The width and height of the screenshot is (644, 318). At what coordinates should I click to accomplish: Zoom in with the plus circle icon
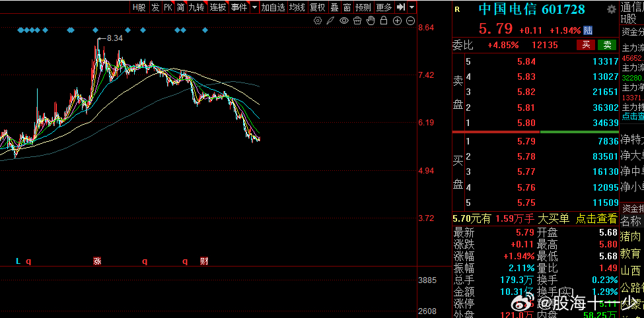(397, 20)
